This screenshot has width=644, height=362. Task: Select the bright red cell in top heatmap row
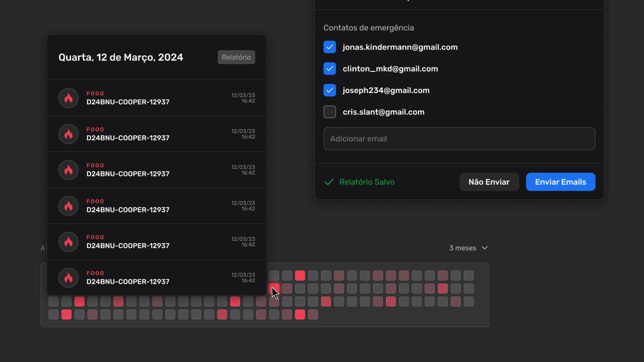click(300, 276)
